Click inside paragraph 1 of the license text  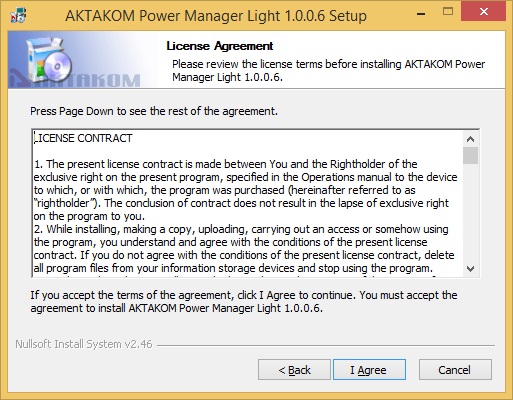point(245,190)
